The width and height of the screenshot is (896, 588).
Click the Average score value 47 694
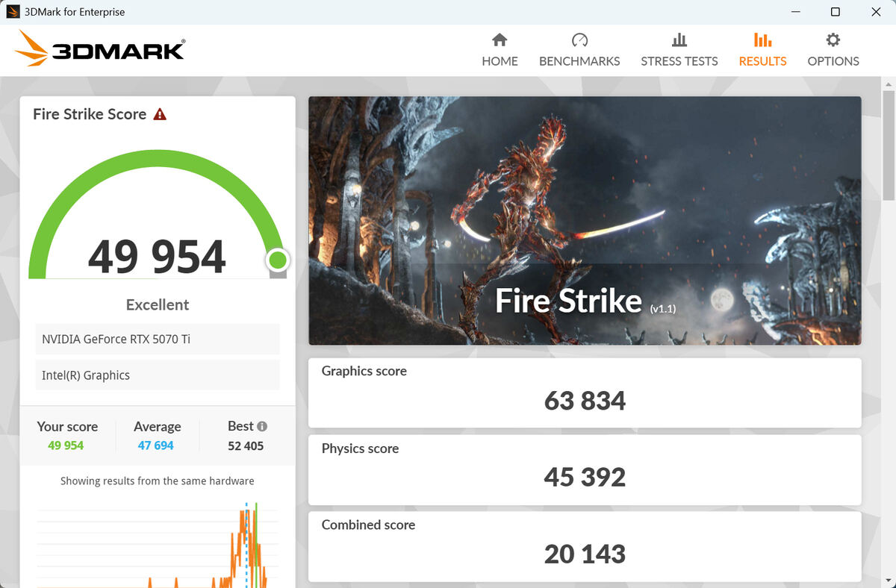(x=156, y=445)
